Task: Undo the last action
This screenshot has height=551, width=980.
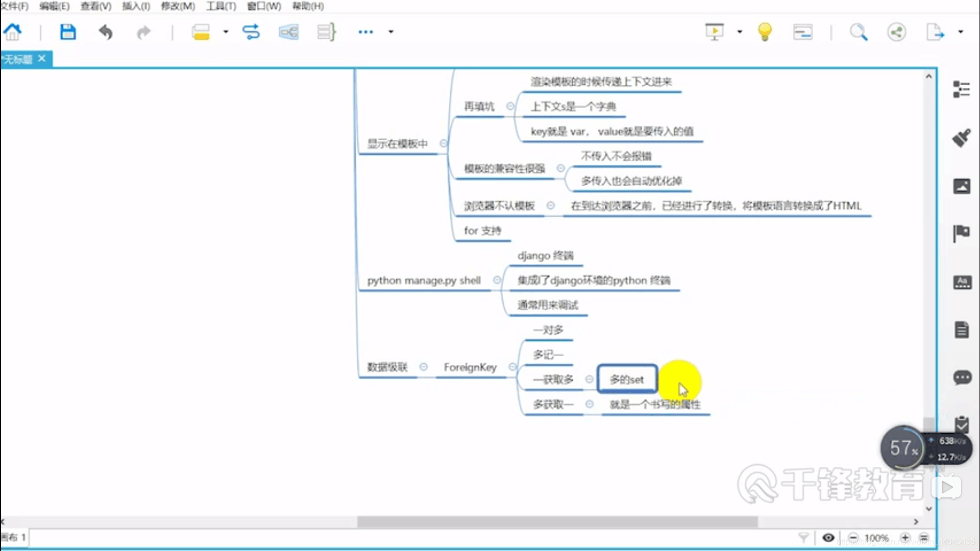Action: click(x=106, y=32)
